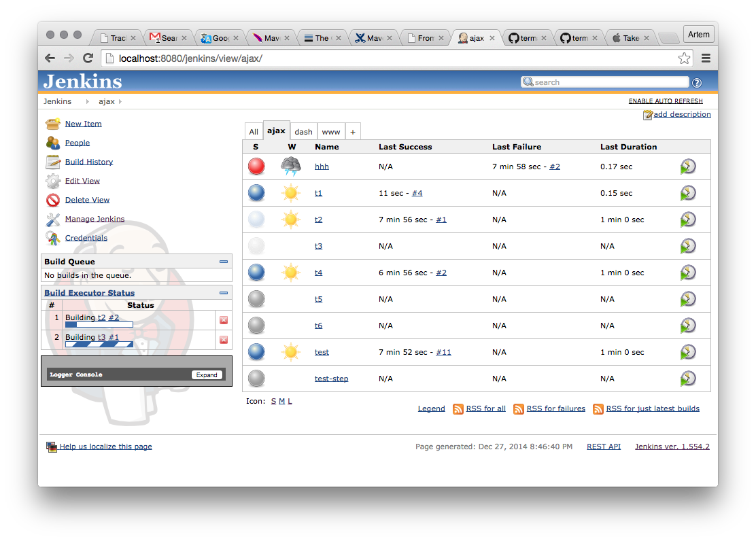Schedule a build for t6 job
Image resolution: width=756 pixels, height=541 pixels.
tap(688, 326)
